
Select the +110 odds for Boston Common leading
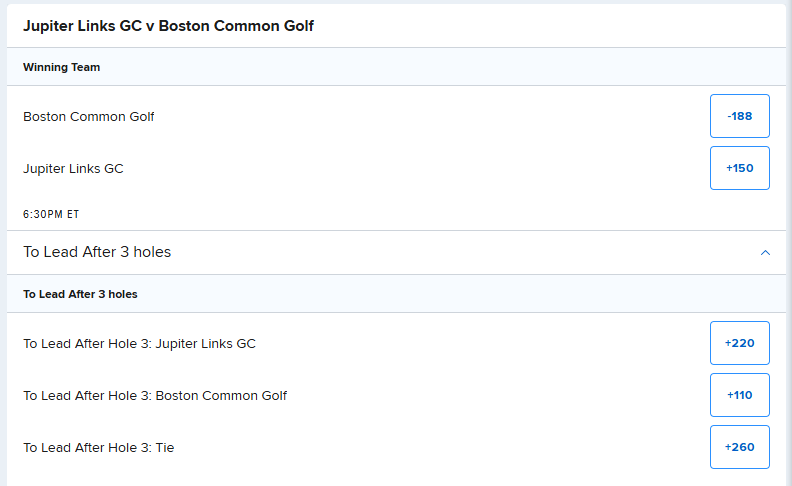click(739, 395)
